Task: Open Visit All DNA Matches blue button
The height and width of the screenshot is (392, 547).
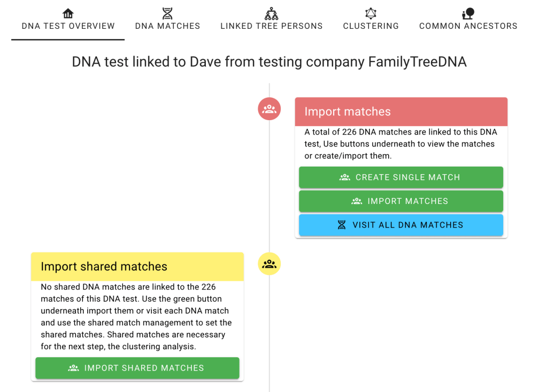Action: 401,225
